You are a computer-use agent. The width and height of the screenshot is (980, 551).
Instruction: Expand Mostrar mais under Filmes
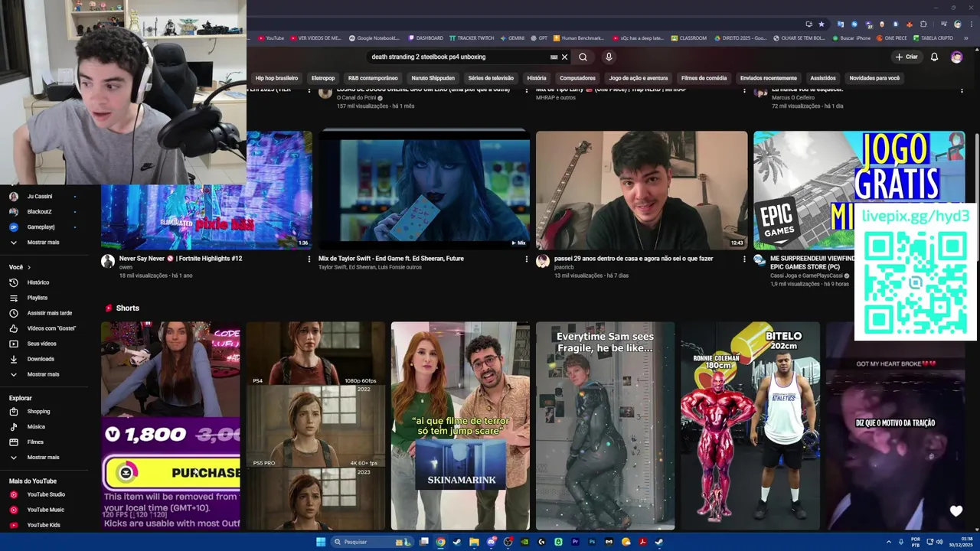coord(44,457)
